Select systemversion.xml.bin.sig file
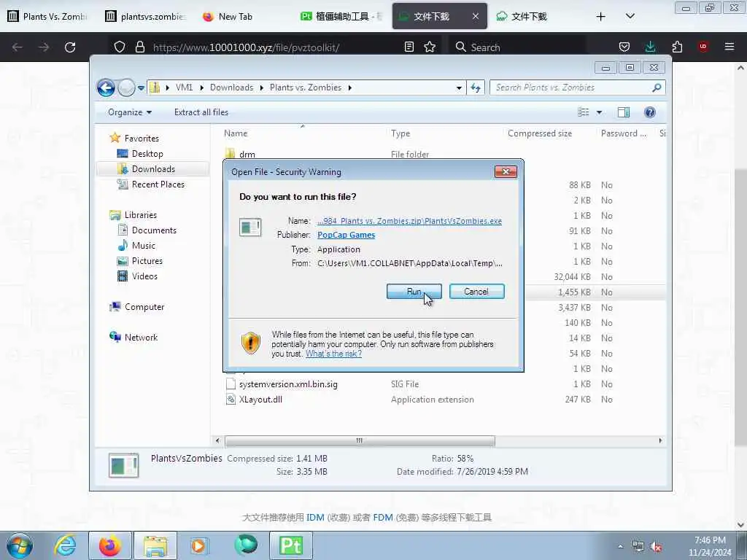The width and height of the screenshot is (747, 560). pos(287,384)
